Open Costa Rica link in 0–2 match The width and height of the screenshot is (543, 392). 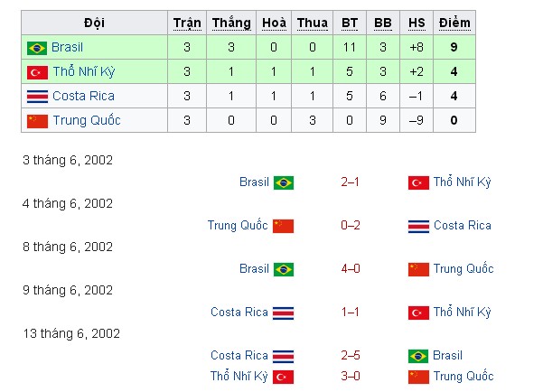[463, 226]
